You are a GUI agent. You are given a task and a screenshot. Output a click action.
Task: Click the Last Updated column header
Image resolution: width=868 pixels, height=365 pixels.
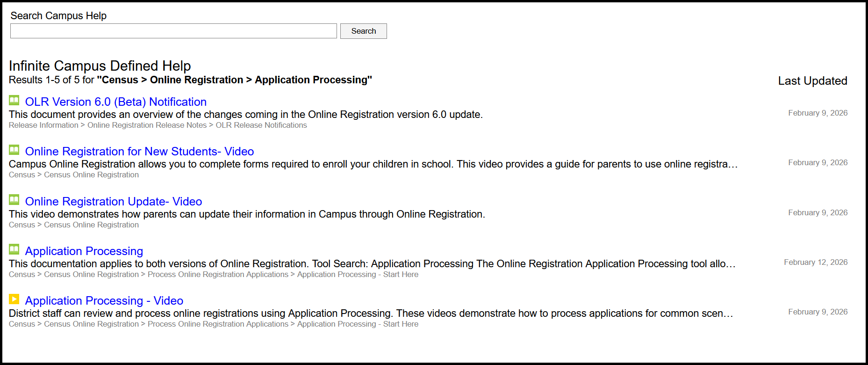812,81
